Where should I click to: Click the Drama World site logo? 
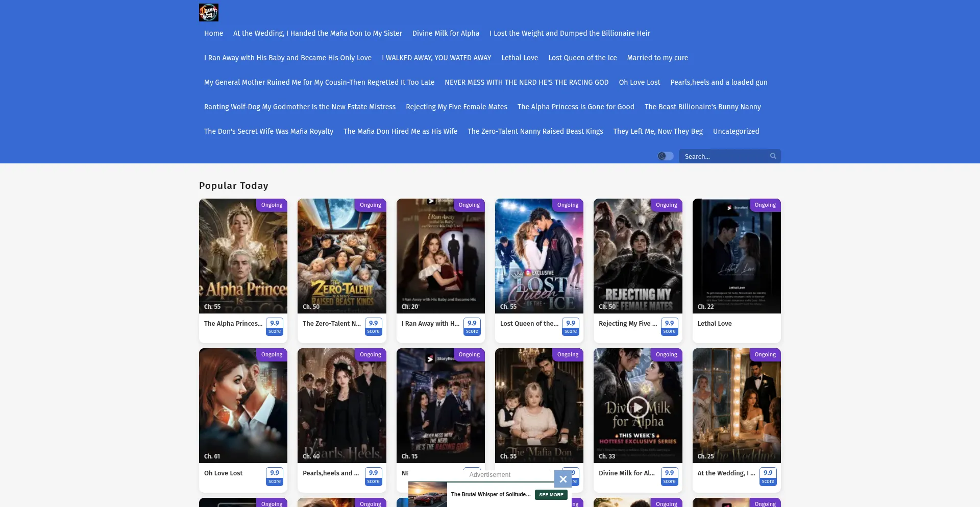tap(209, 13)
